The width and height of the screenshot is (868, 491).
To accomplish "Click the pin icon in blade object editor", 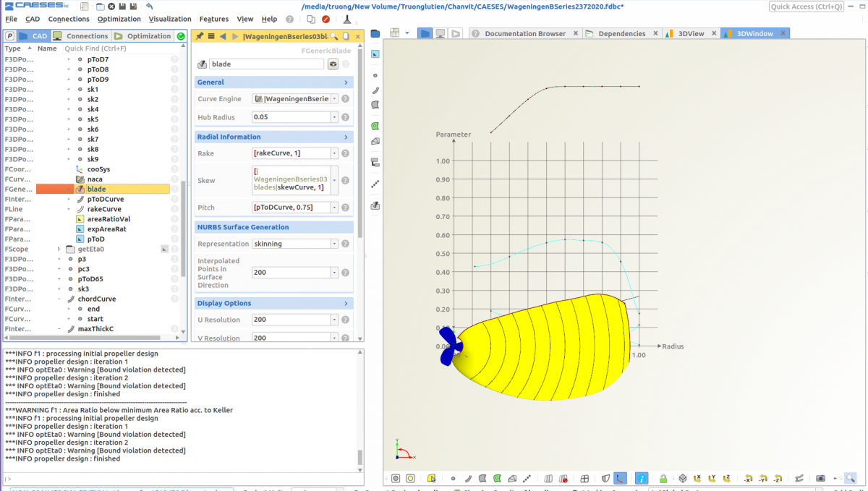I will click(x=200, y=36).
